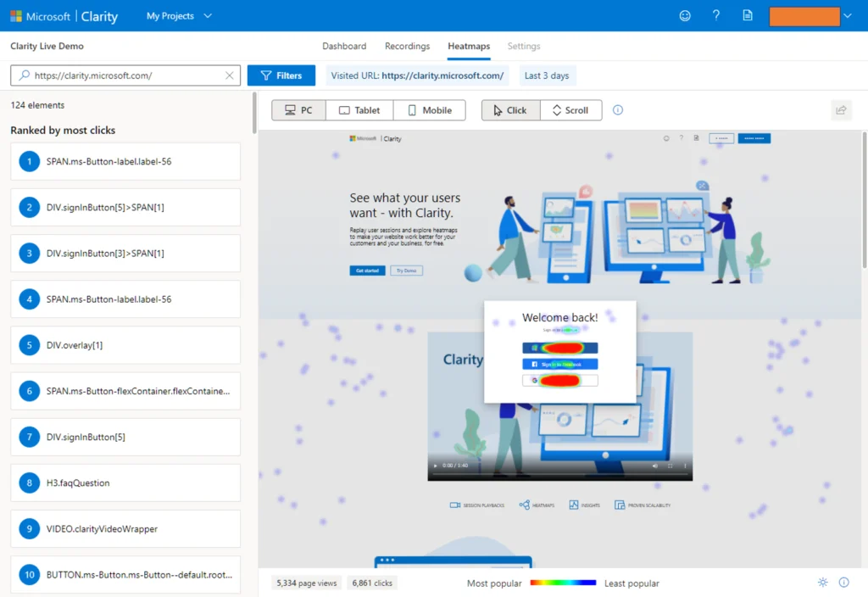Select element DIV.signInButton[5] ranked 7
868x597 pixels.
point(125,437)
